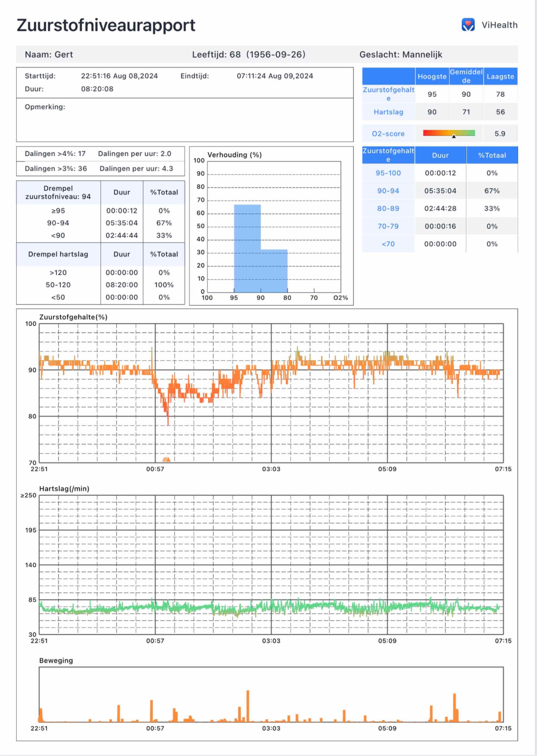Click the <70 blue range label
This screenshot has height=756, width=537.
[388, 244]
